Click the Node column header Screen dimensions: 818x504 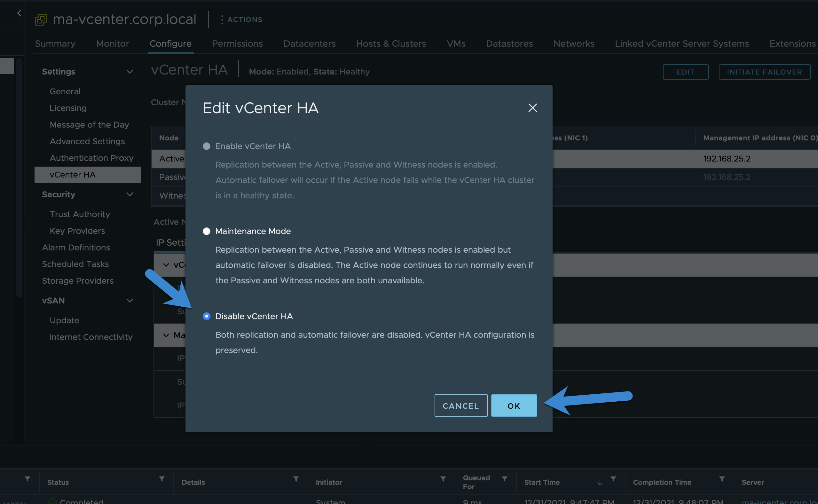pos(169,138)
